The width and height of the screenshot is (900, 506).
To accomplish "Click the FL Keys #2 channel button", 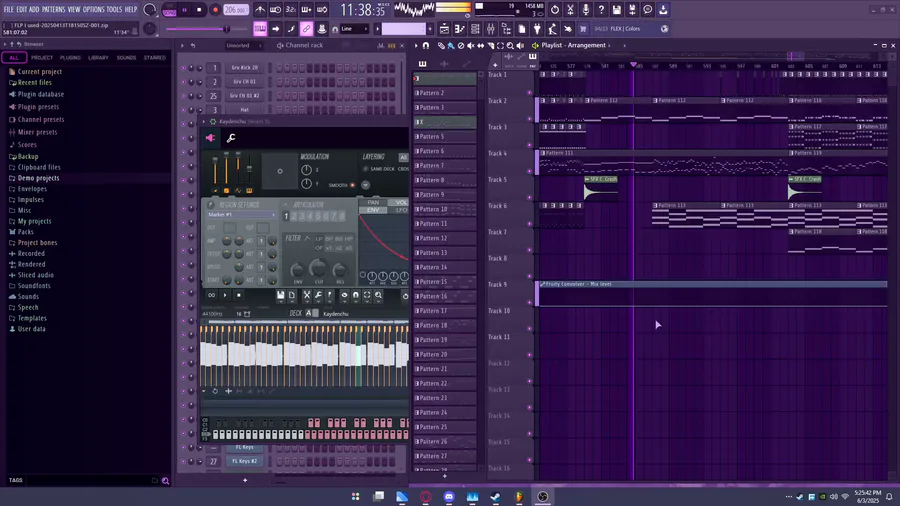I will 245,461.
